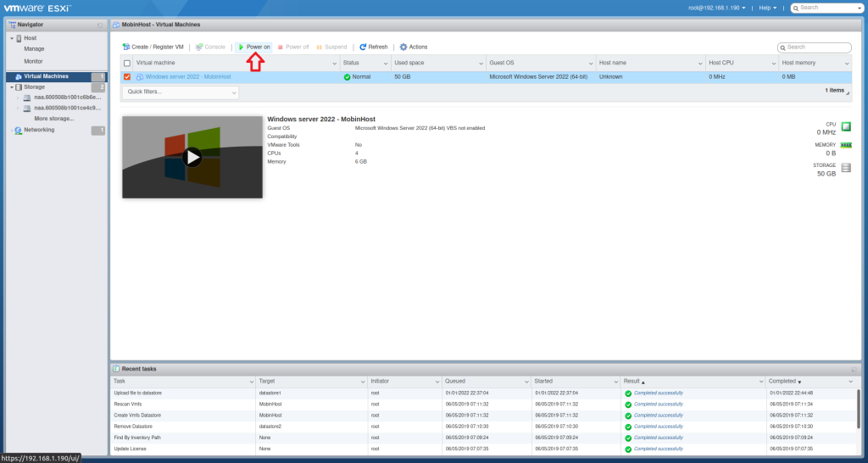
Task: Open the root@192.168.1.190 user menu
Action: 716,8
